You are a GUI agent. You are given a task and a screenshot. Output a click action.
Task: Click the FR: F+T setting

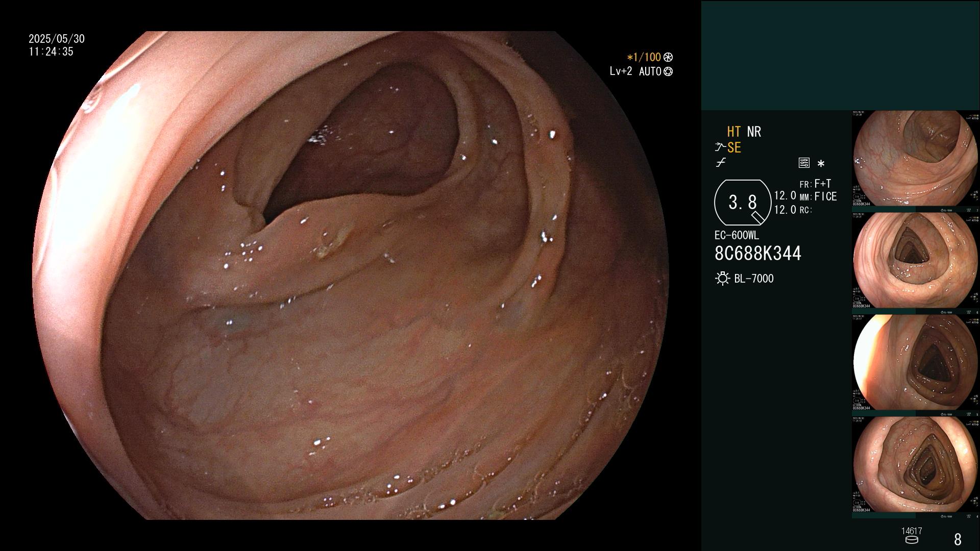[815, 184]
